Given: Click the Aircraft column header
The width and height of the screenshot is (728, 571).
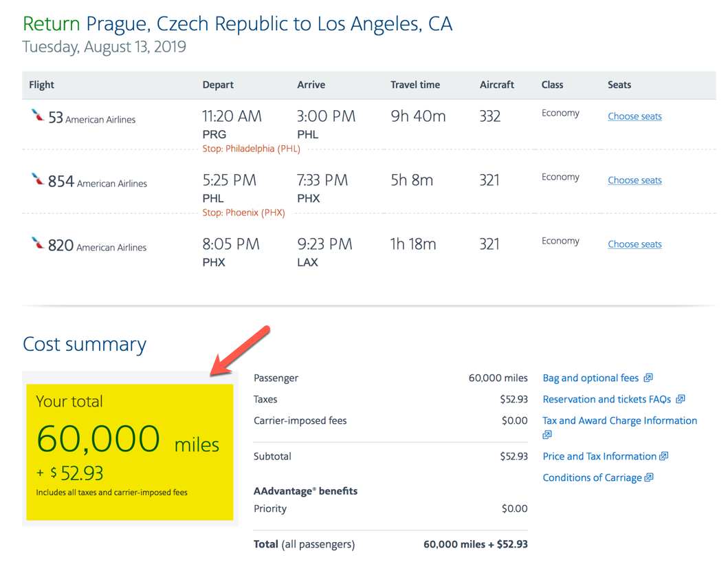Looking at the screenshot, I should [x=497, y=85].
